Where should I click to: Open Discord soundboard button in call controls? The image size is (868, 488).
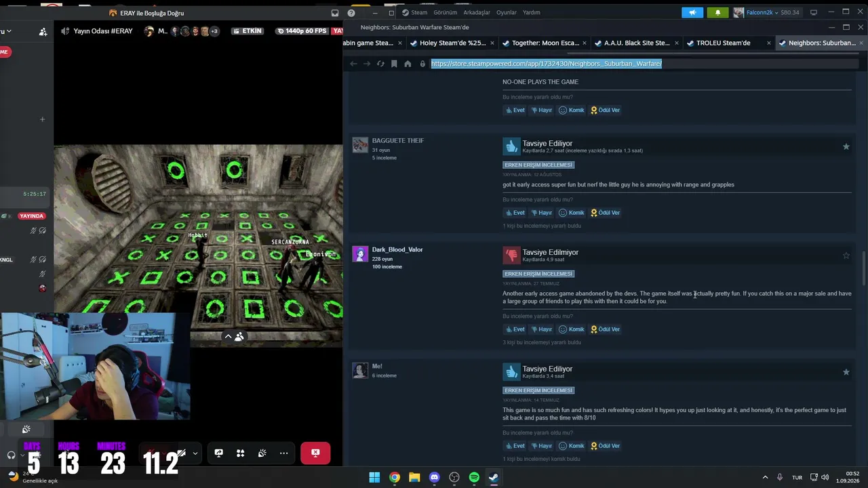[262, 453]
